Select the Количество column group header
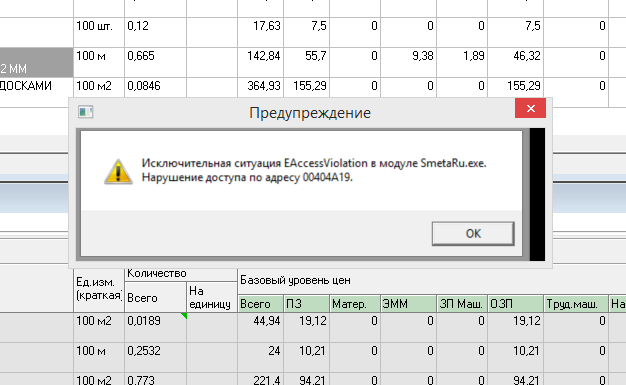Image resolution: width=626 pixels, height=385 pixels. click(181, 274)
